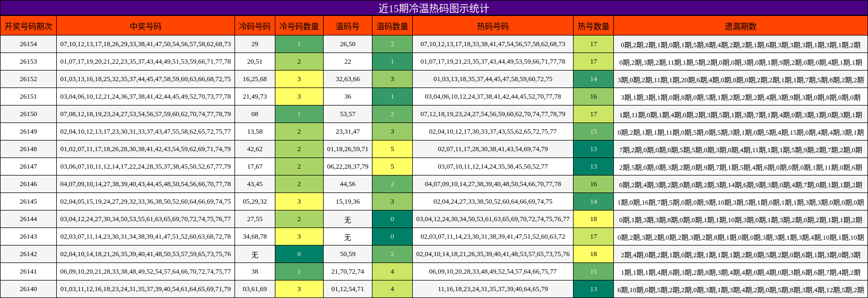Select cold numbers cell 03,61,69
This screenshot has width=868, height=298.
point(255,289)
